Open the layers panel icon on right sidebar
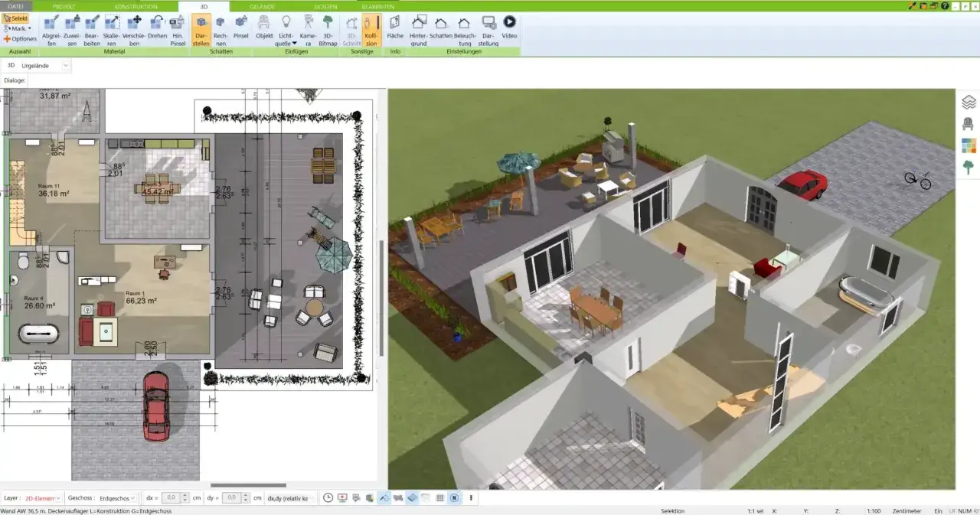This screenshot has width=980, height=515. pos(969,102)
